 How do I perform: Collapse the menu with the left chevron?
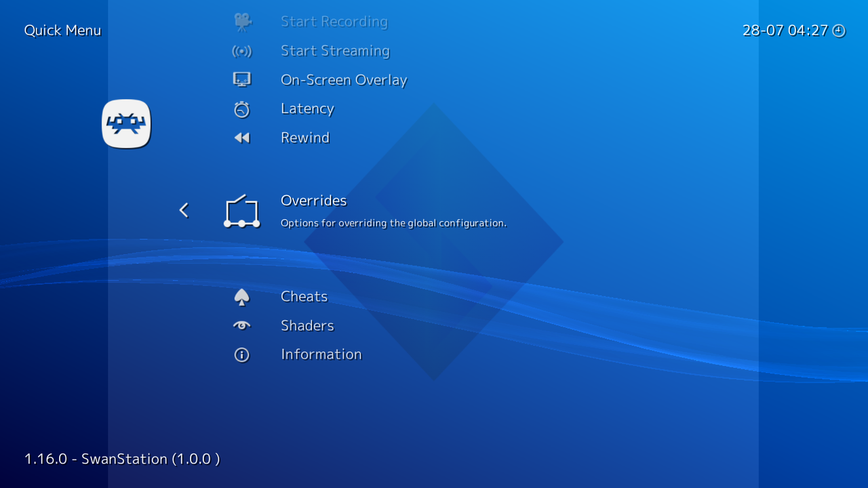(183, 210)
